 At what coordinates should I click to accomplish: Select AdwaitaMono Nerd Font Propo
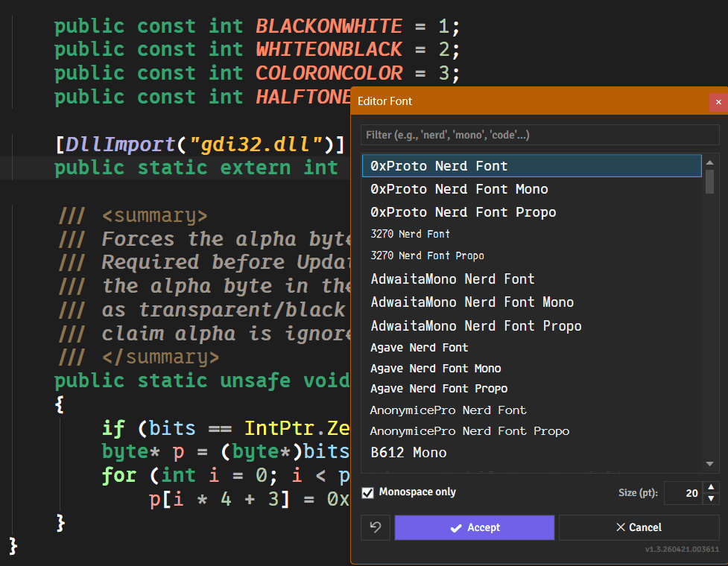531,326
